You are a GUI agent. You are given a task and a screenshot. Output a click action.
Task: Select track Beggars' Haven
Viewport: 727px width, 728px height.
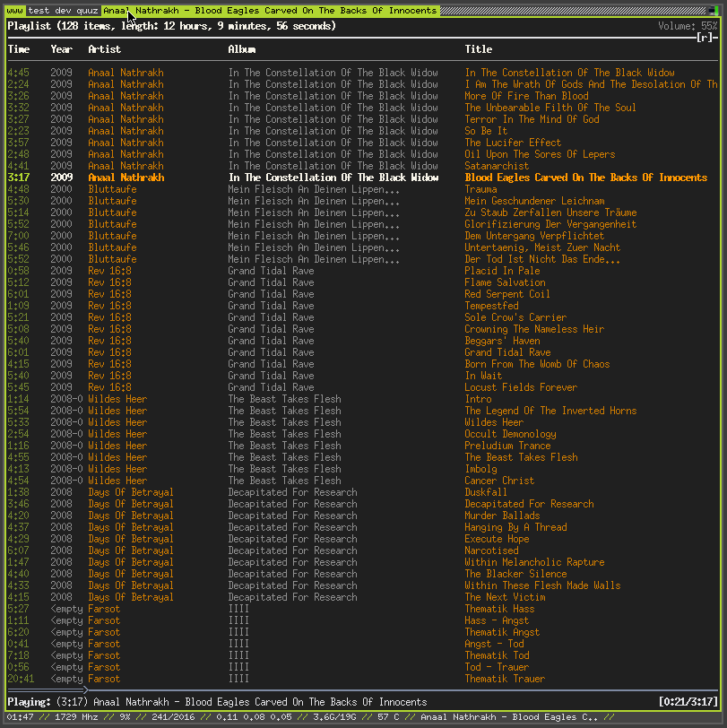click(502, 341)
